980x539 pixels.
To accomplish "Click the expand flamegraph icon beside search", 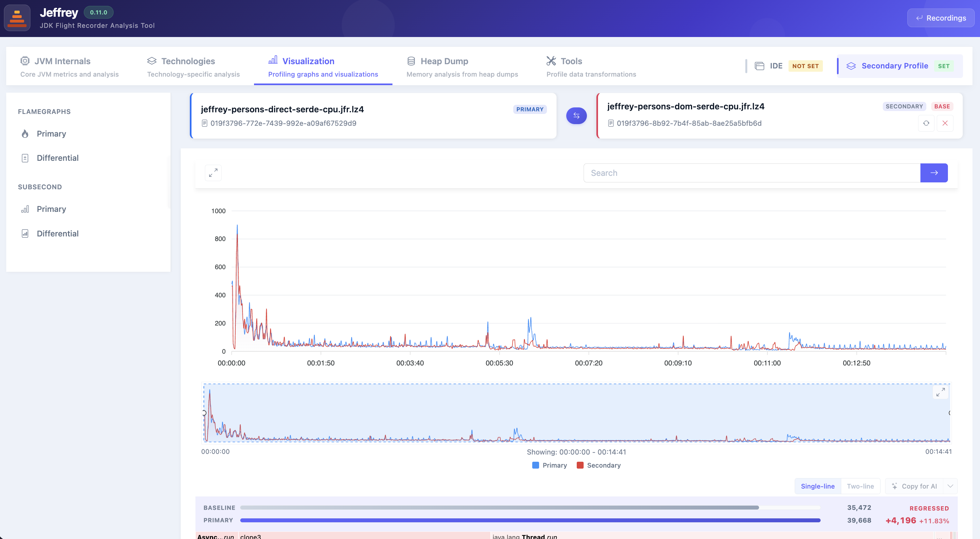I will 213,173.
